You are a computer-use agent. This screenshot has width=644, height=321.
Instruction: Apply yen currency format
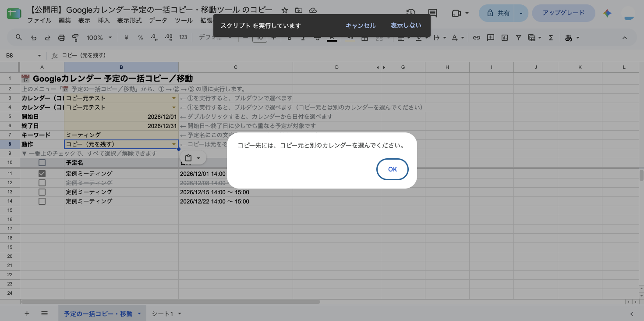coord(127,38)
